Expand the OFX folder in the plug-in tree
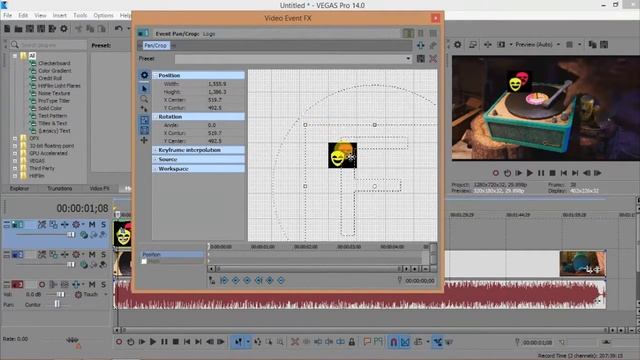 pos(15,138)
